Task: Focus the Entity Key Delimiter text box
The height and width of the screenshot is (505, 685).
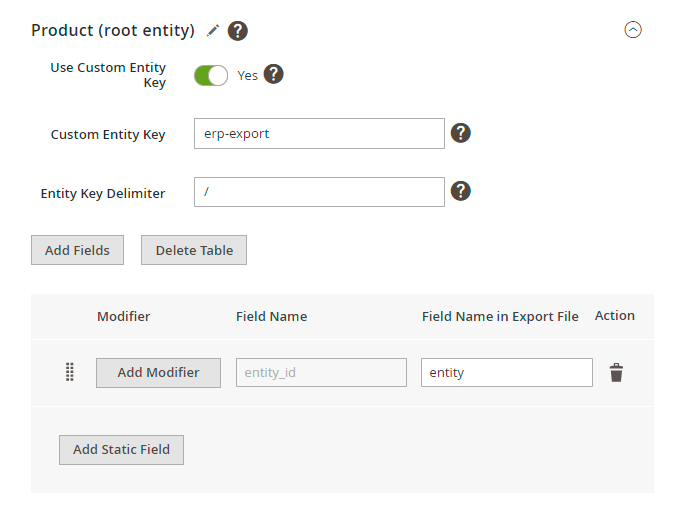Action: [x=319, y=192]
